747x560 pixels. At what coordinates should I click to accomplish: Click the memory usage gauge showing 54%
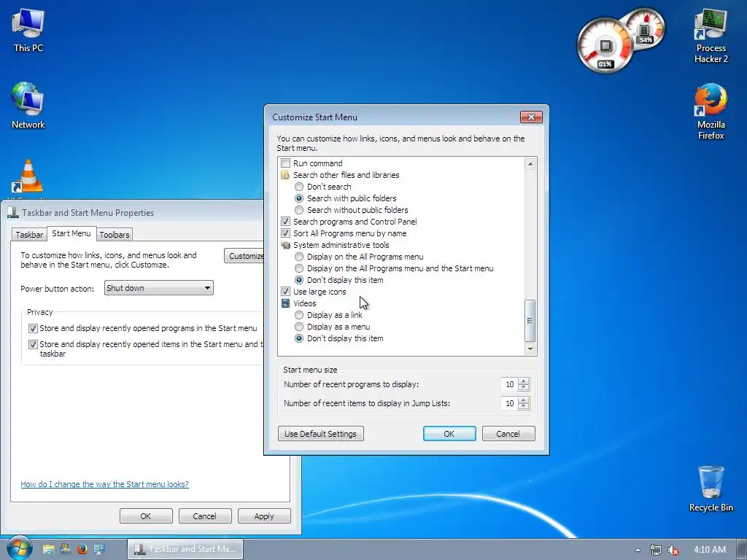pyautogui.click(x=645, y=29)
